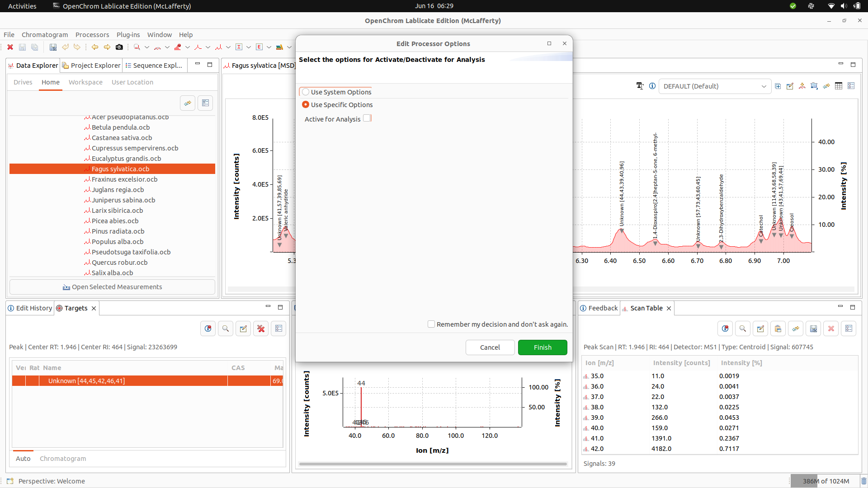Open the Processors menu
Viewport: 868px width, 488px height.
coord(92,35)
